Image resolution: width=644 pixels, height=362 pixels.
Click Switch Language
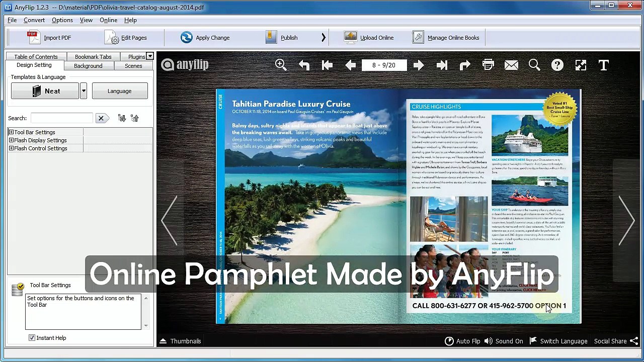tap(558, 341)
